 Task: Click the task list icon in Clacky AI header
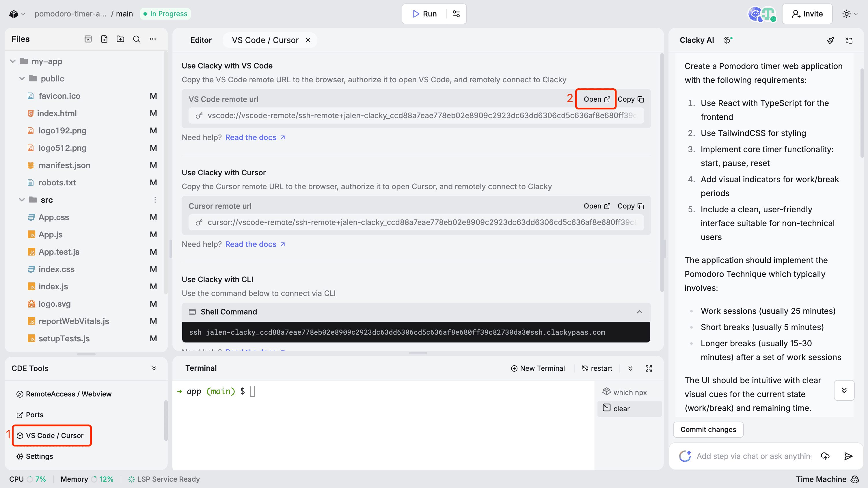849,40
